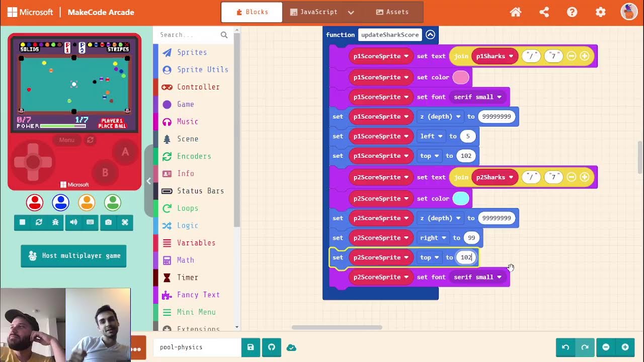The height and width of the screenshot is (362, 644).
Task: Open the Controller toolbox category
Action: click(x=196, y=87)
